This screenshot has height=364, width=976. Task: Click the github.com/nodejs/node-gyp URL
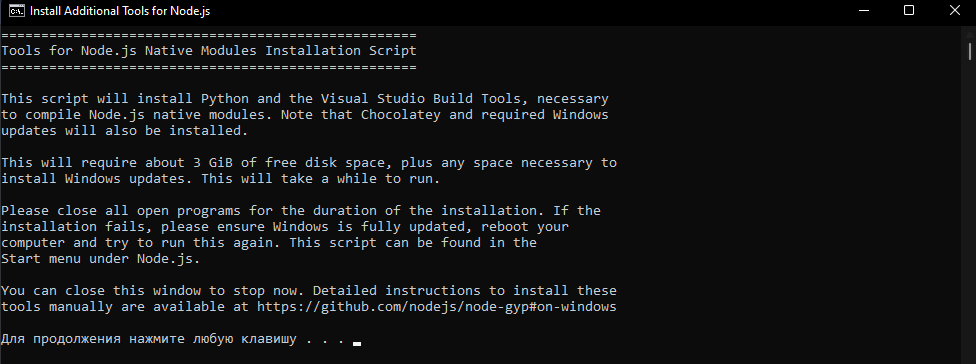(x=436, y=307)
